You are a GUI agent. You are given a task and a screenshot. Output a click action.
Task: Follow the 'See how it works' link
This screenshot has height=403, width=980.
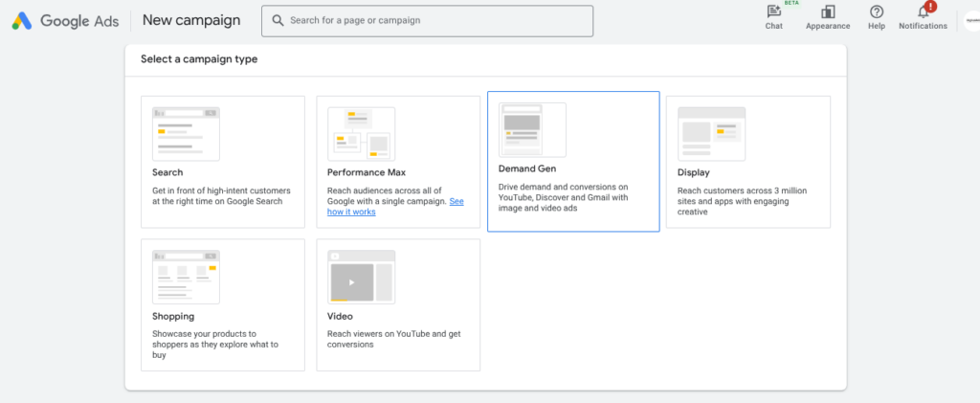(395, 207)
